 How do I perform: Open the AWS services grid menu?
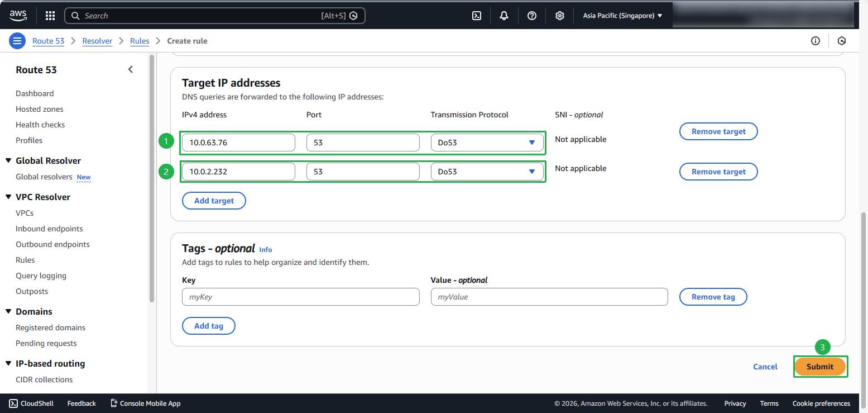coord(50,16)
